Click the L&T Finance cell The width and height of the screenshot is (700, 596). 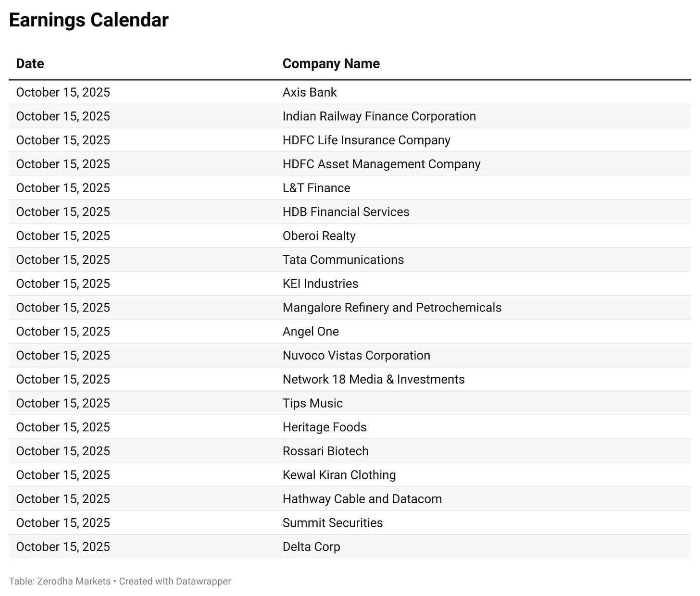[x=316, y=188]
